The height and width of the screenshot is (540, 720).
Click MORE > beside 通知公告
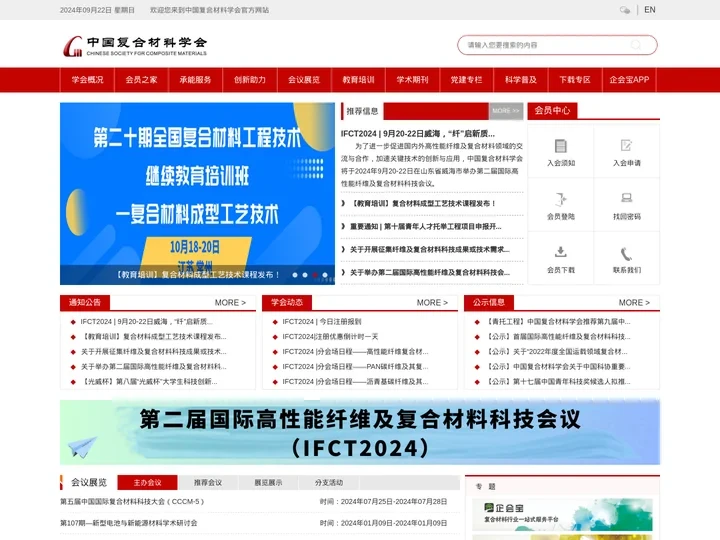pyautogui.click(x=231, y=303)
